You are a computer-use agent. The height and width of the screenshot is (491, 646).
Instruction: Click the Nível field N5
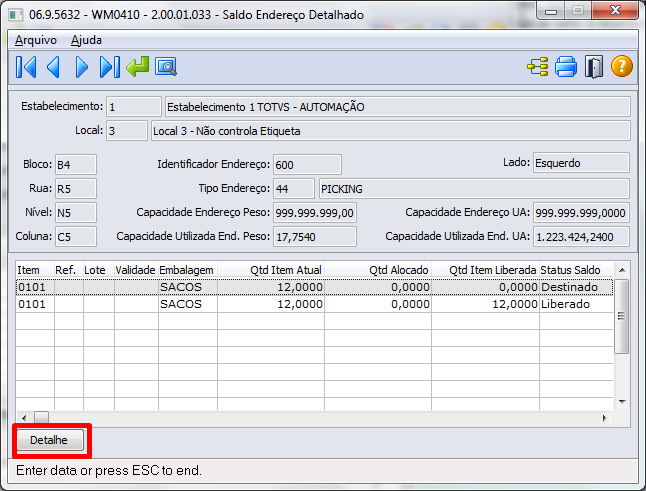pyautogui.click(x=76, y=213)
